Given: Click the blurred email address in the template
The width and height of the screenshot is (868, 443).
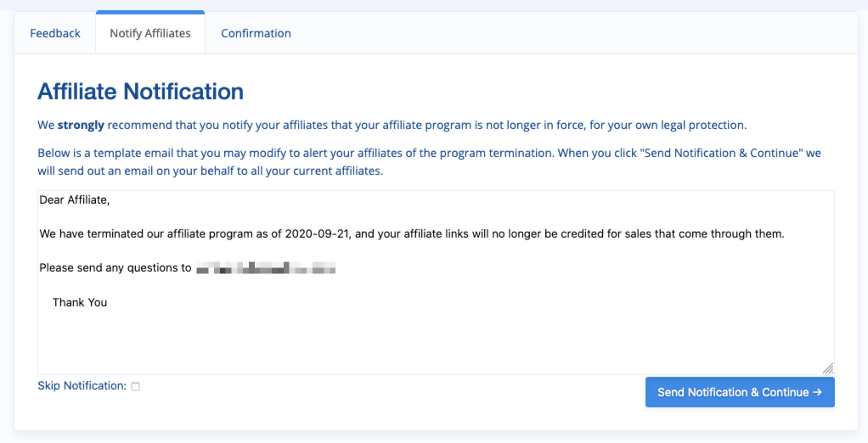Looking at the screenshot, I should pyautogui.click(x=266, y=268).
